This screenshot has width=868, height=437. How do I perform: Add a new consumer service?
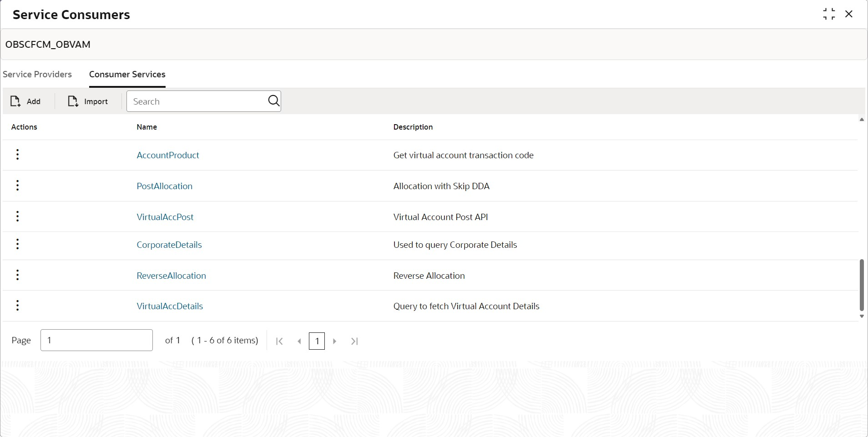[x=25, y=101]
